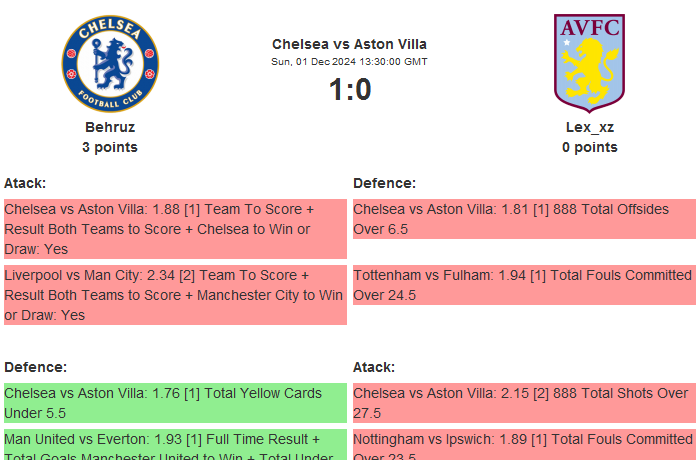Open player Lex_xz's name
The image size is (700, 460).
tap(590, 127)
